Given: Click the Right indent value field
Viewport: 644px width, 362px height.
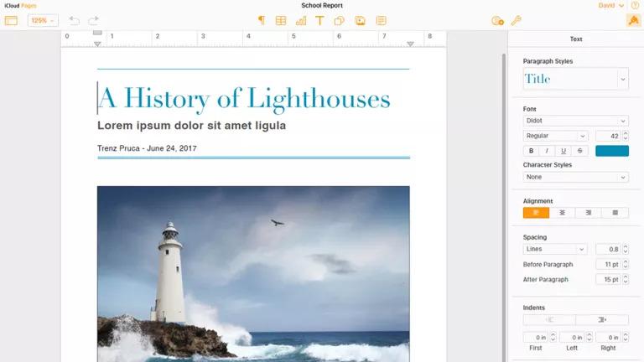Looking at the screenshot, I should (x=608, y=337).
